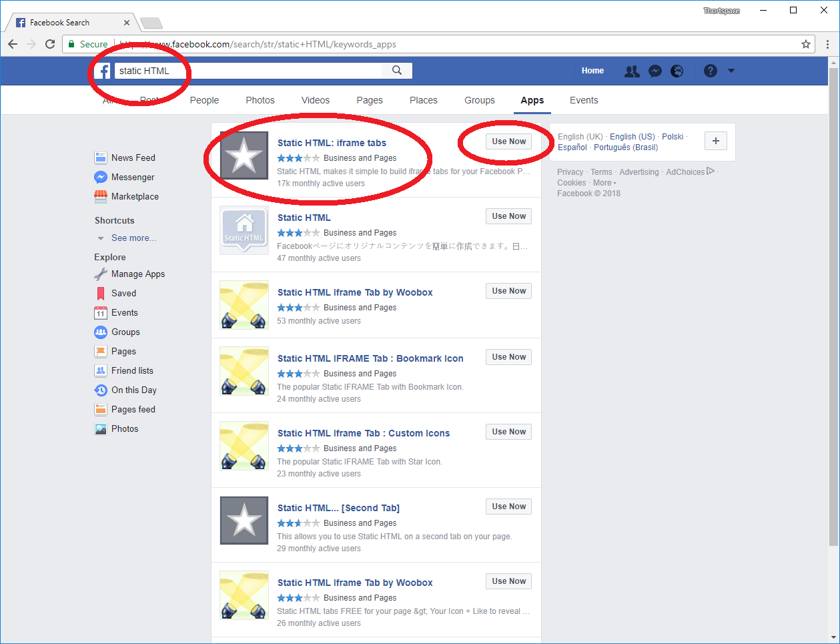840x644 pixels.
Task: Click spotlight thumbnail of Bookmark Icon app
Action: pos(244,371)
